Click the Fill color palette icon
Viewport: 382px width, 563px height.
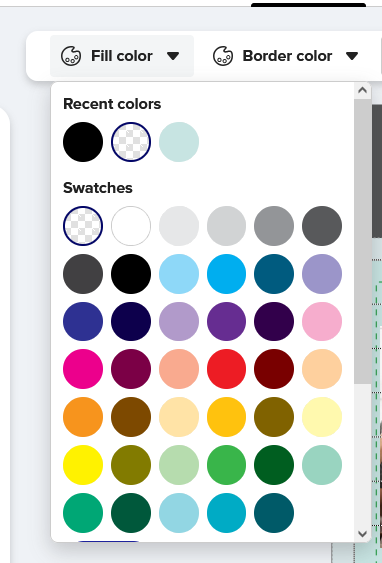71,56
